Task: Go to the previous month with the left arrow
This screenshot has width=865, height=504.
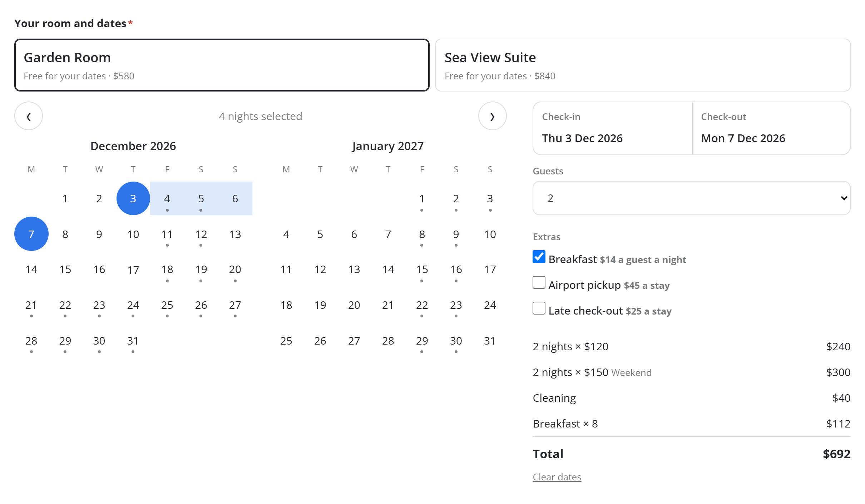Action: click(29, 116)
